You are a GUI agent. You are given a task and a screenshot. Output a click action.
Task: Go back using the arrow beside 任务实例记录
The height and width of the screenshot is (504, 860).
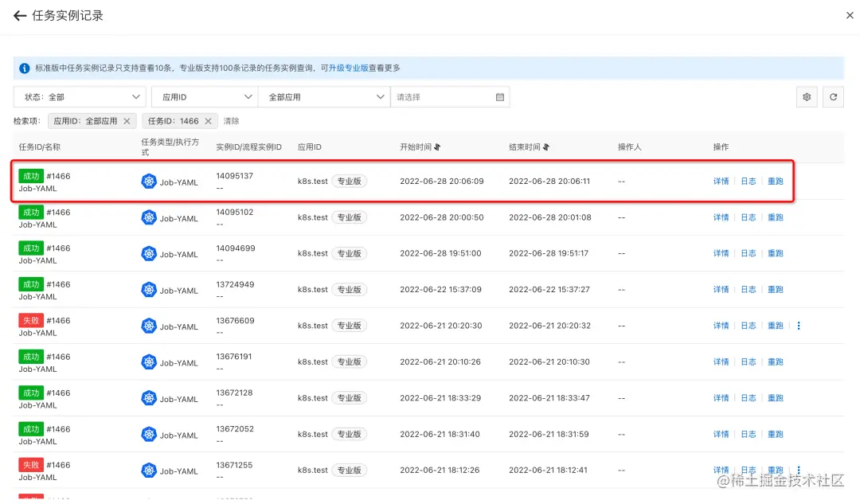pyautogui.click(x=20, y=16)
